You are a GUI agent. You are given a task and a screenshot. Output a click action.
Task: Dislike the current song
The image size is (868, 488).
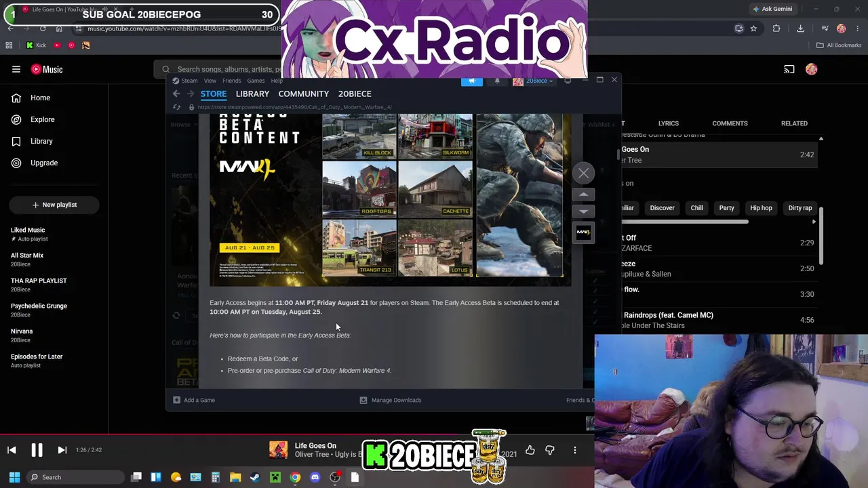click(550, 450)
